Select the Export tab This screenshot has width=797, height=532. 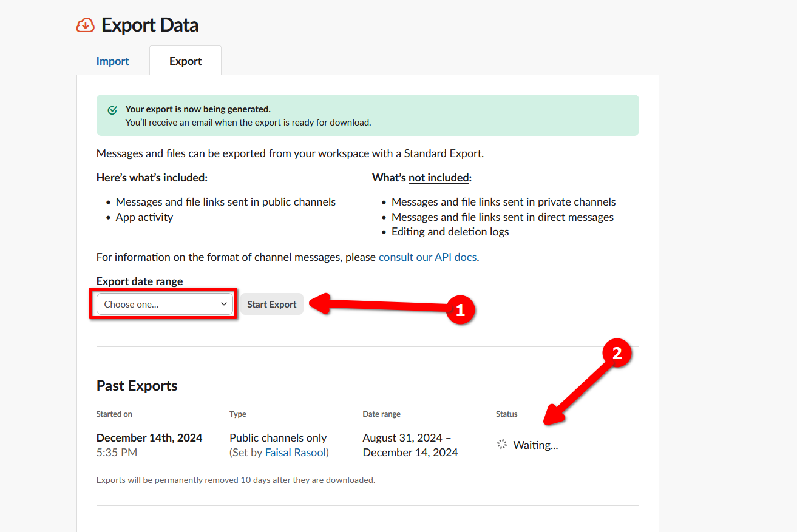click(186, 61)
